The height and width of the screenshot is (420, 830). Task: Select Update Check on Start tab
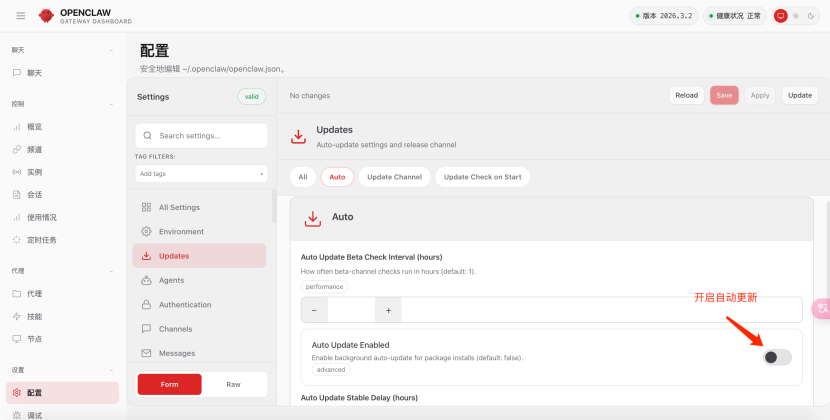coord(482,177)
